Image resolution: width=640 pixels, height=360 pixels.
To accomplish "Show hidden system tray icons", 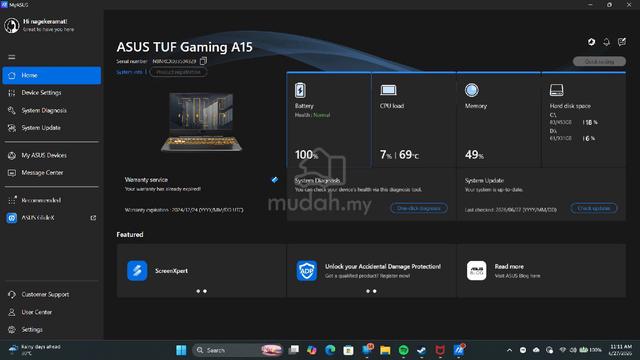I will [x=509, y=350].
